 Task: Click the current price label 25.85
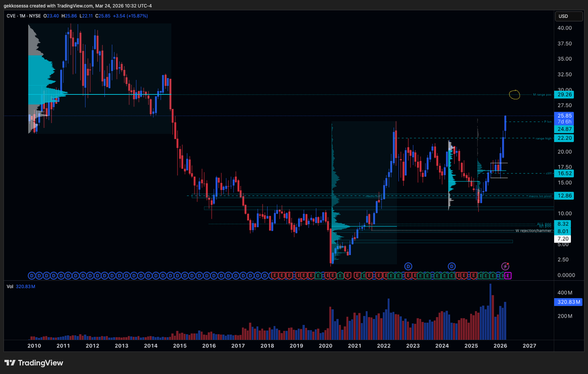(565, 116)
